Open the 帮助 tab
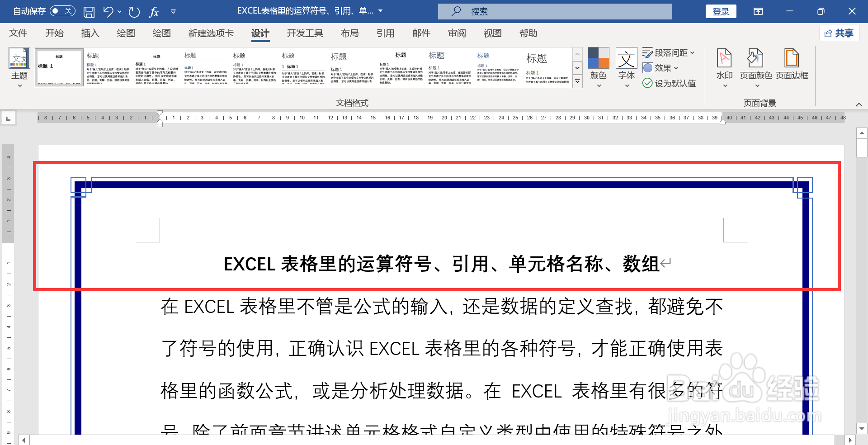 528,33
